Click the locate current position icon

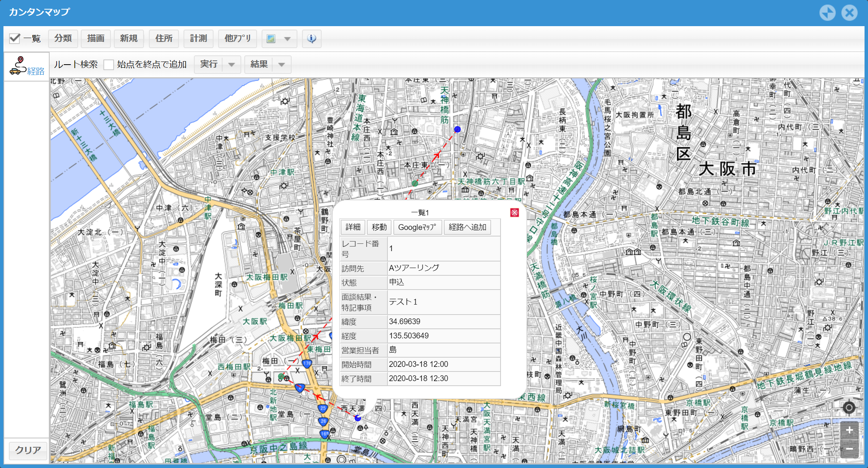click(x=849, y=408)
